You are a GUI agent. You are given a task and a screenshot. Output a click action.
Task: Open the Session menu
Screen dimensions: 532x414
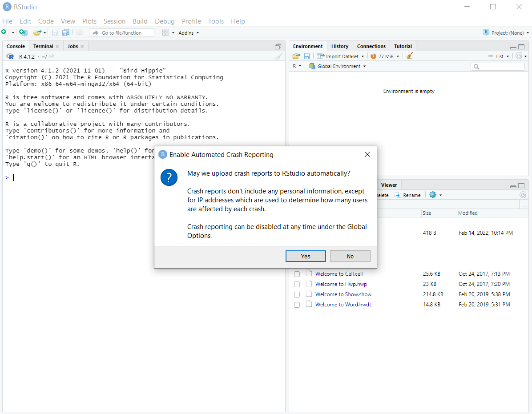[114, 21]
